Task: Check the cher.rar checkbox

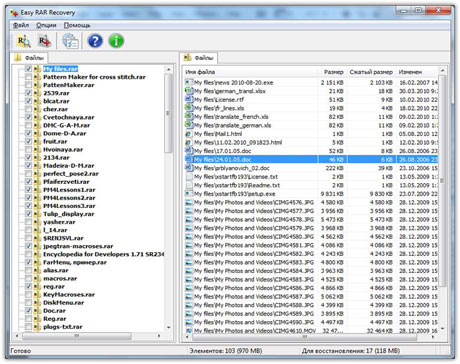Action: coord(28,109)
